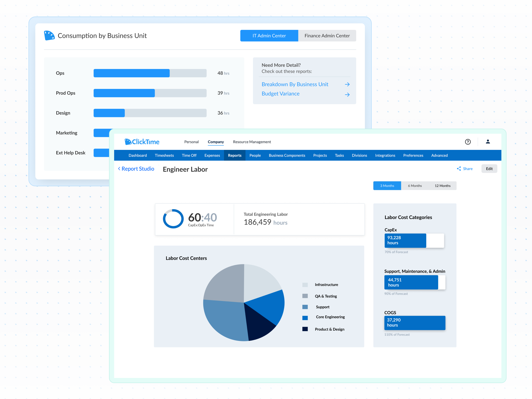
Task: Click the Product & Design legend swatch
Action: 305,329
